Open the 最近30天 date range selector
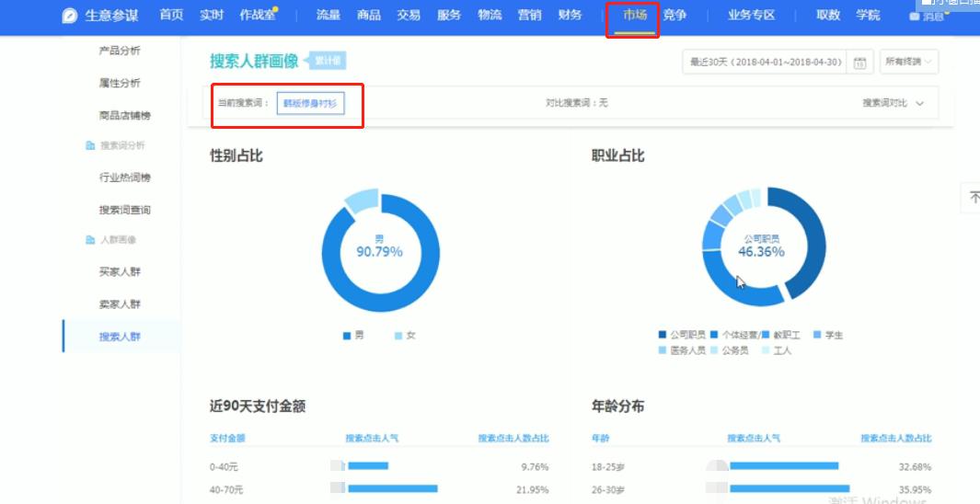This screenshot has height=504, width=980. [764, 63]
